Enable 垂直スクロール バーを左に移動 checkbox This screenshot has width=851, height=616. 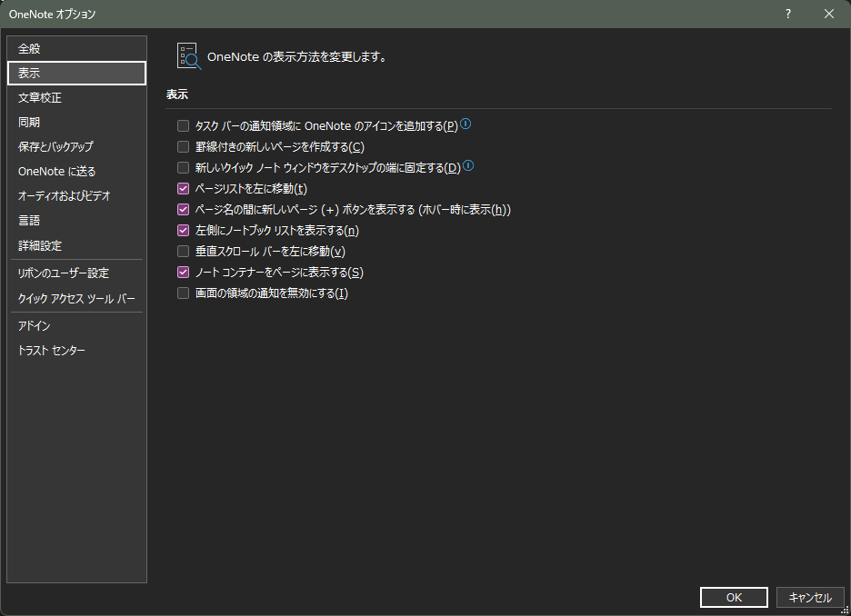[184, 252]
